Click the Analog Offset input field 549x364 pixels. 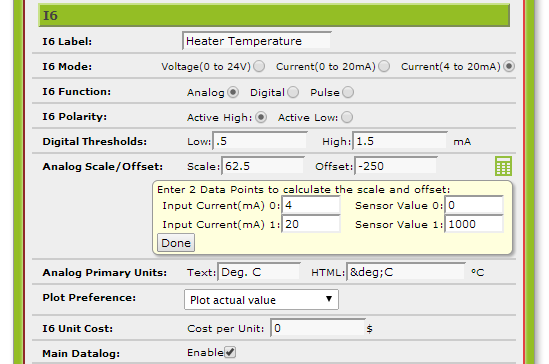coord(396,166)
